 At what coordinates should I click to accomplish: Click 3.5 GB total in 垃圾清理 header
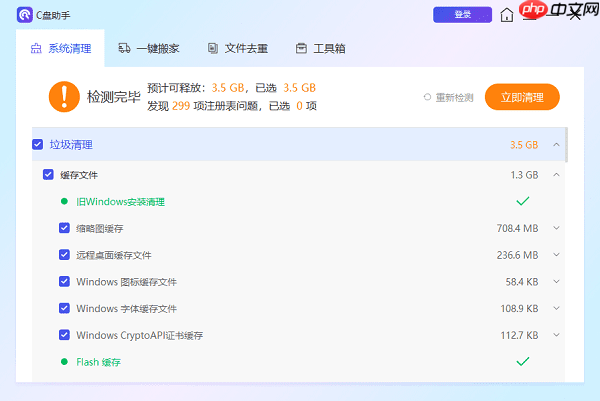pos(524,145)
